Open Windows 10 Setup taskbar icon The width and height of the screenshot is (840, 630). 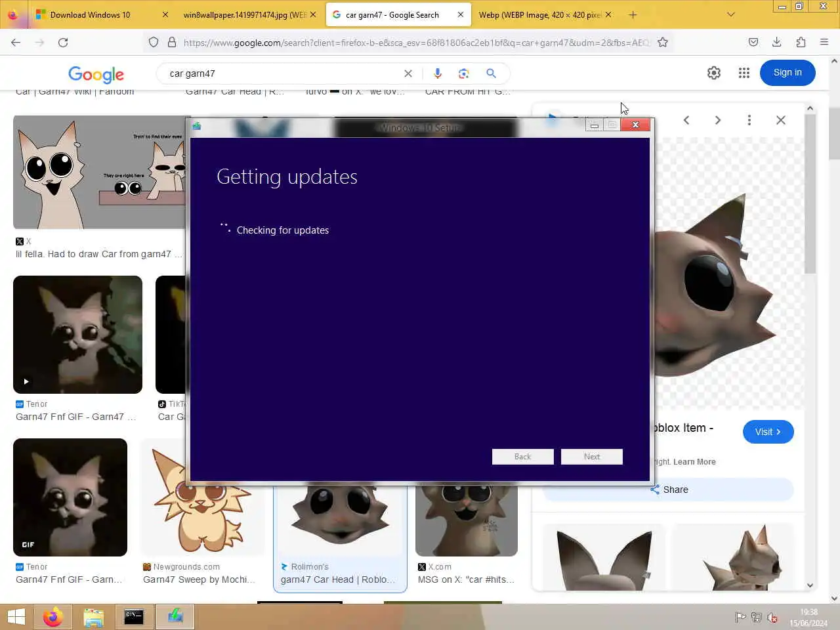coord(175,617)
